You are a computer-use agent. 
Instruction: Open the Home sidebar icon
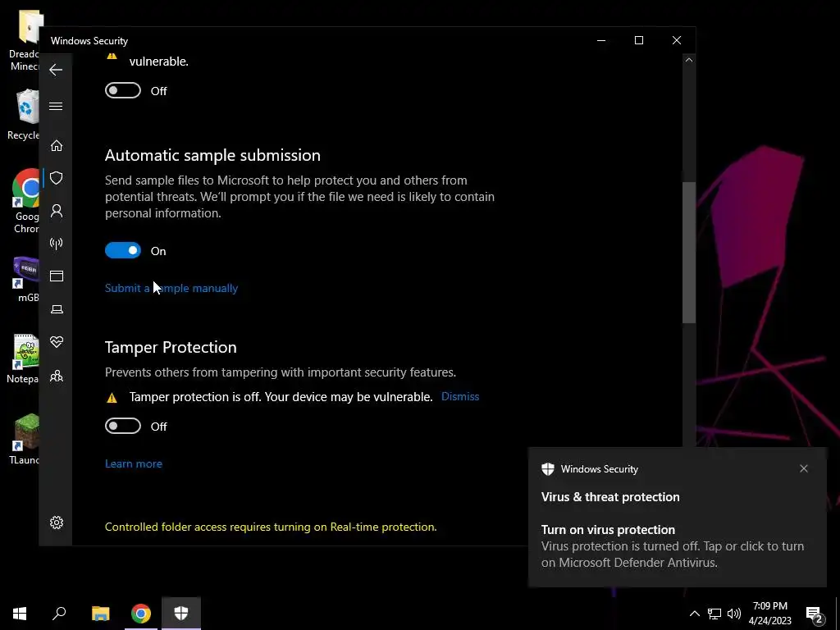tap(57, 146)
